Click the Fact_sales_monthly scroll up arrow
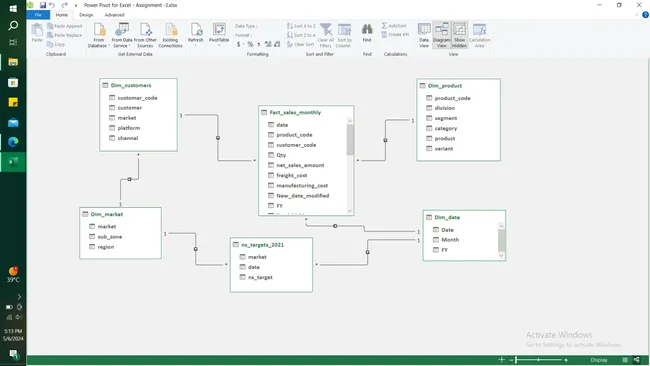The height and width of the screenshot is (366, 650). click(350, 121)
